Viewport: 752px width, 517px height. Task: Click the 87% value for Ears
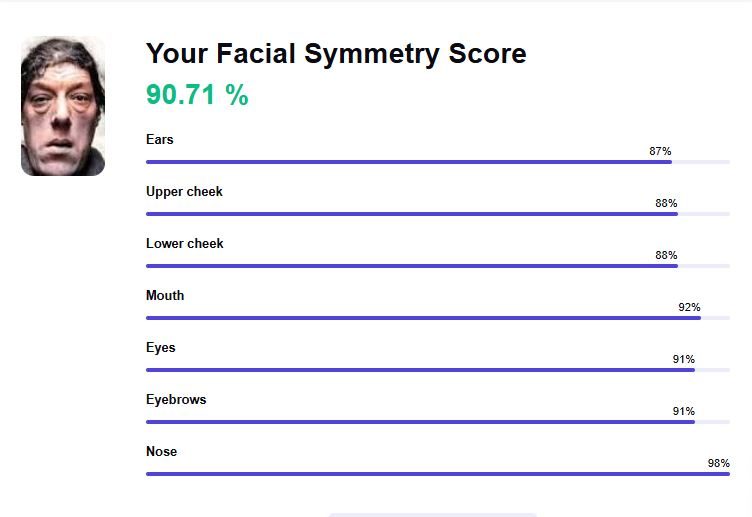[660, 151]
